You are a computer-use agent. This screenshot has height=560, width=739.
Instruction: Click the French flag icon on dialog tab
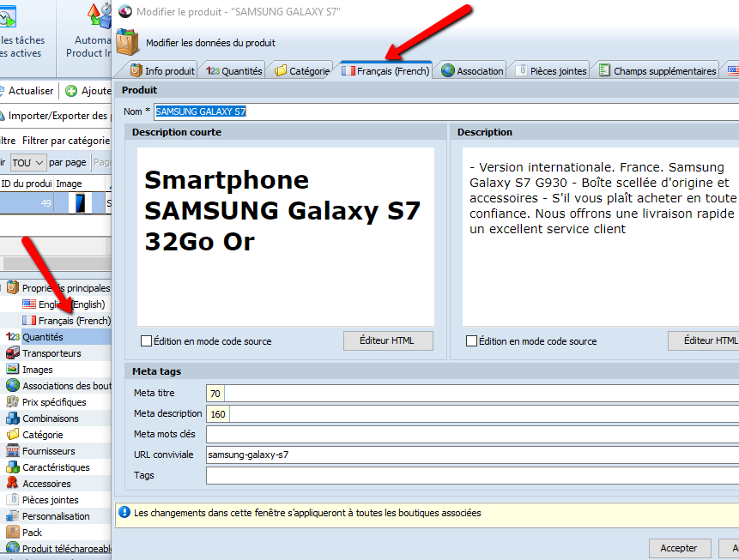(x=348, y=71)
